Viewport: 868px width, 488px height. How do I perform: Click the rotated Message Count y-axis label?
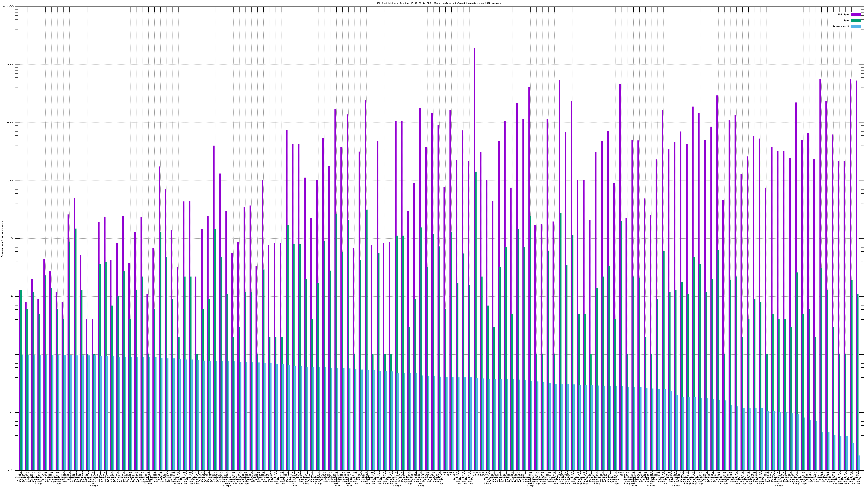(2, 239)
